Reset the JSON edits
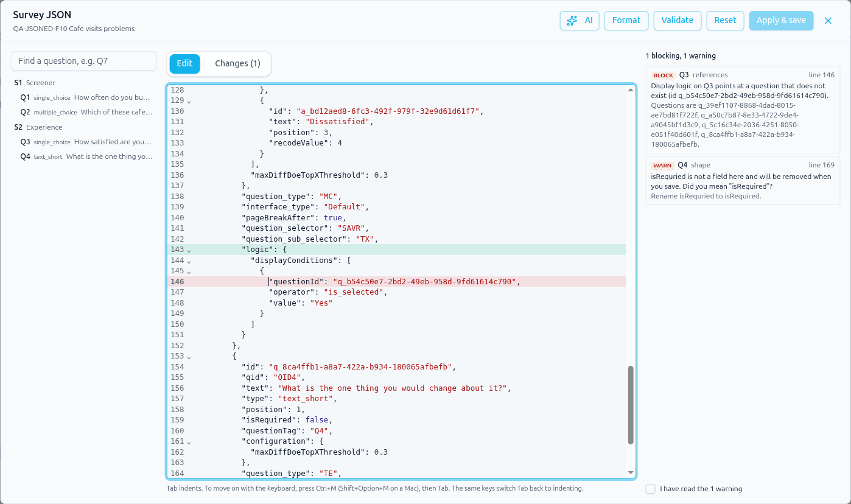851x504 pixels. click(726, 20)
